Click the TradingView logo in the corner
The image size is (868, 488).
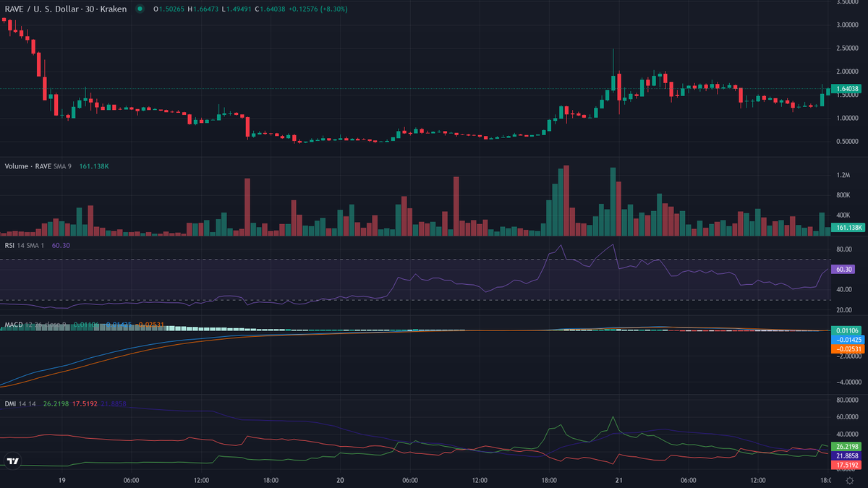[x=12, y=461]
